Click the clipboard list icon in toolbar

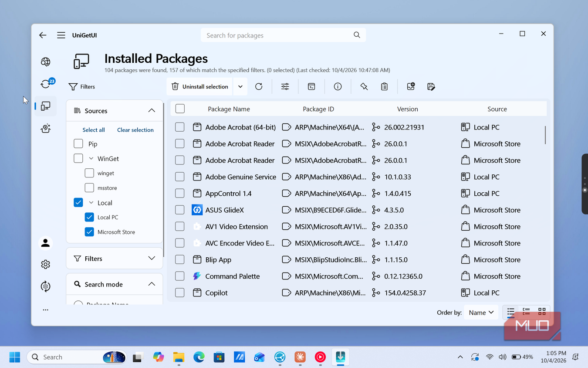[384, 86]
